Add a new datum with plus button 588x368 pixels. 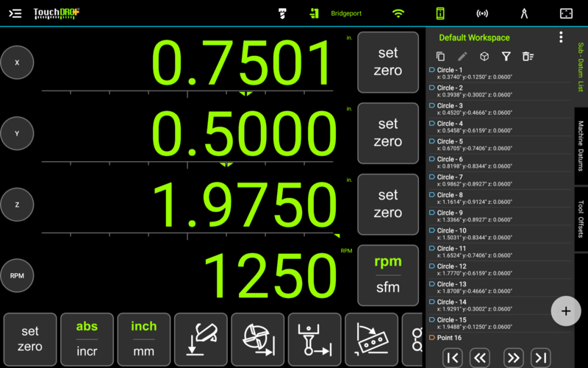tap(566, 311)
